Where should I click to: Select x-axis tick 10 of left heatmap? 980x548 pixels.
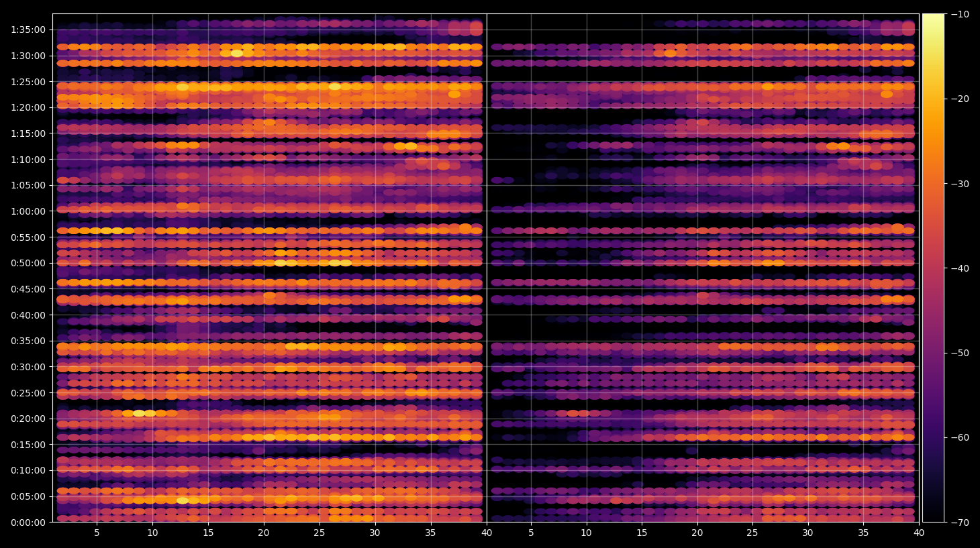(152, 533)
